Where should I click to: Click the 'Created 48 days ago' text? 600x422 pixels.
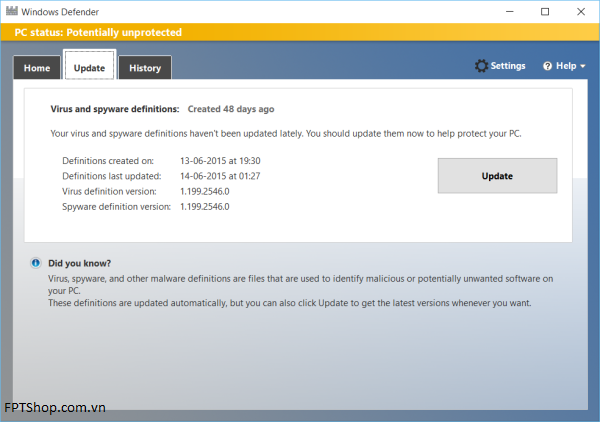231,109
